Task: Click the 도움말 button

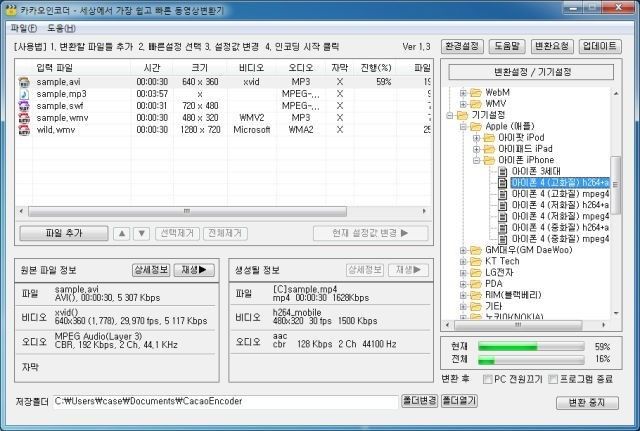Action: pyautogui.click(x=507, y=46)
